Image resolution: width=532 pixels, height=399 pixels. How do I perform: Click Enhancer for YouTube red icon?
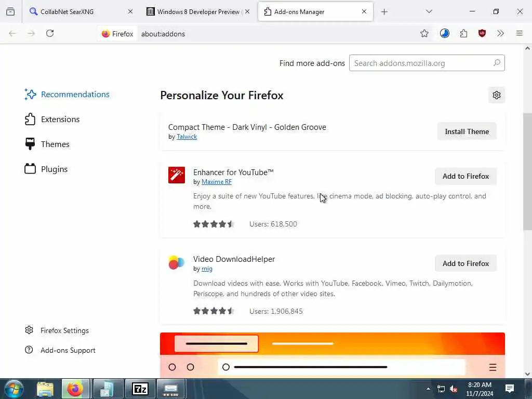pos(177,175)
